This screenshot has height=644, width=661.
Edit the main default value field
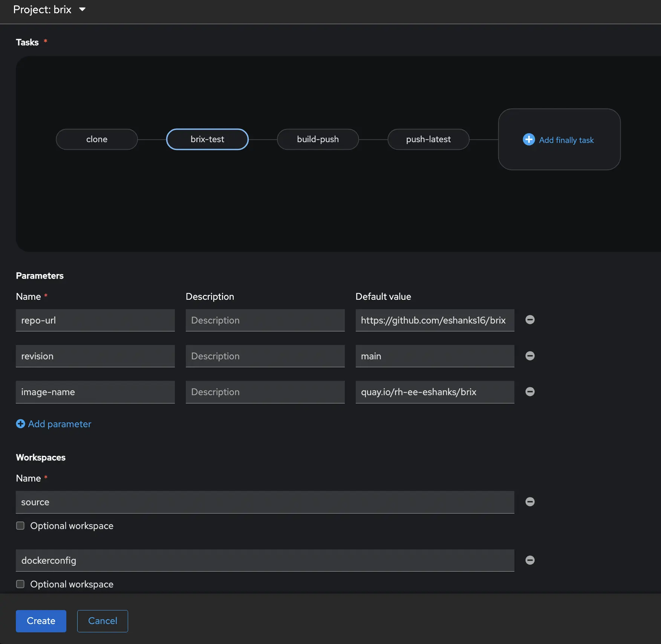point(435,356)
